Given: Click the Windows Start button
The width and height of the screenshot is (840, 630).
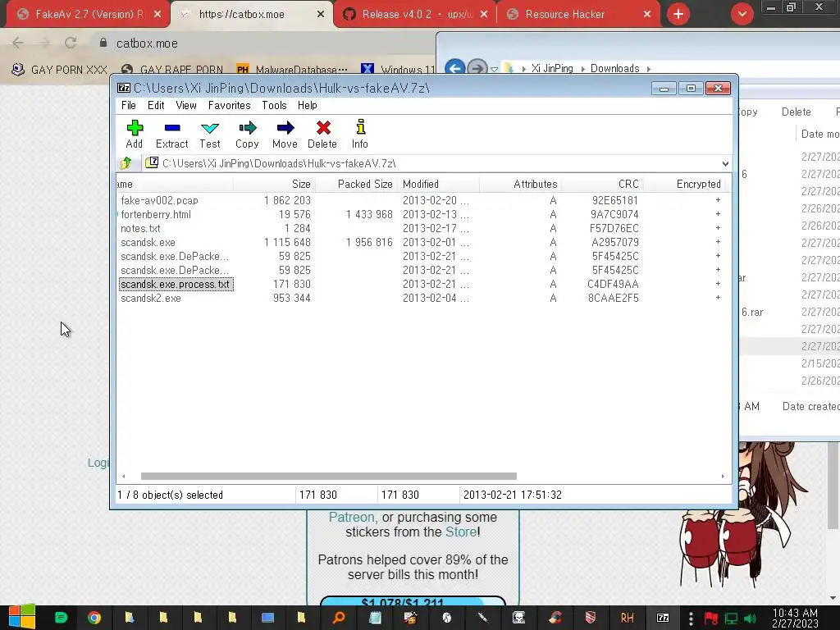Looking at the screenshot, I should click(21, 617).
